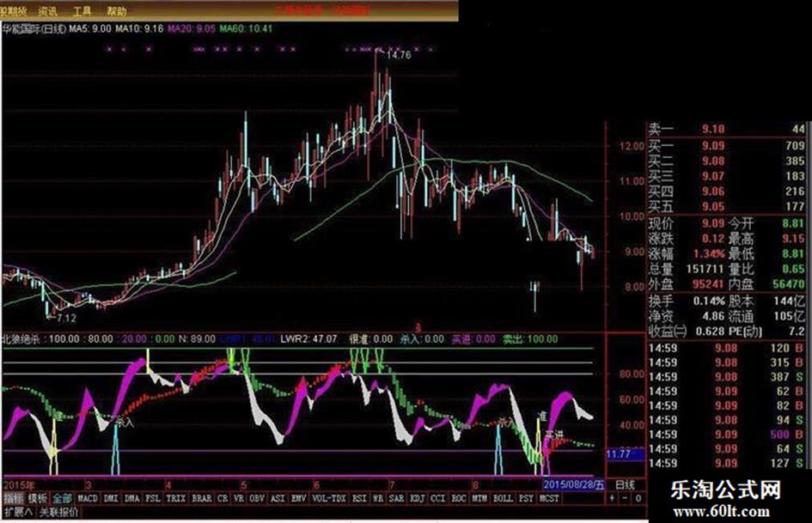Switch to the VR indicator
This screenshot has height=523, width=812.
point(239,498)
